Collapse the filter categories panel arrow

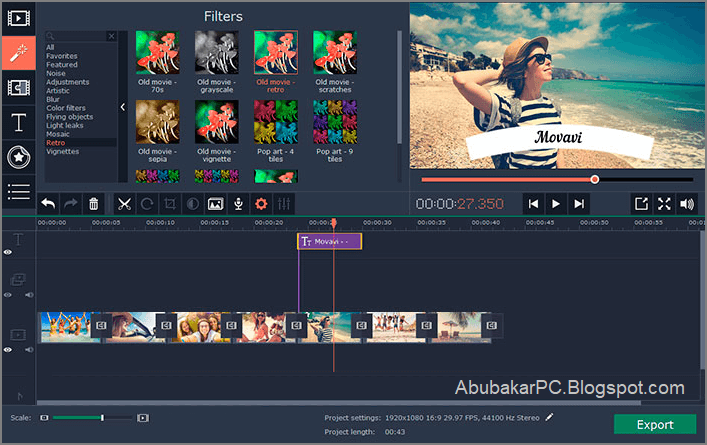click(123, 107)
